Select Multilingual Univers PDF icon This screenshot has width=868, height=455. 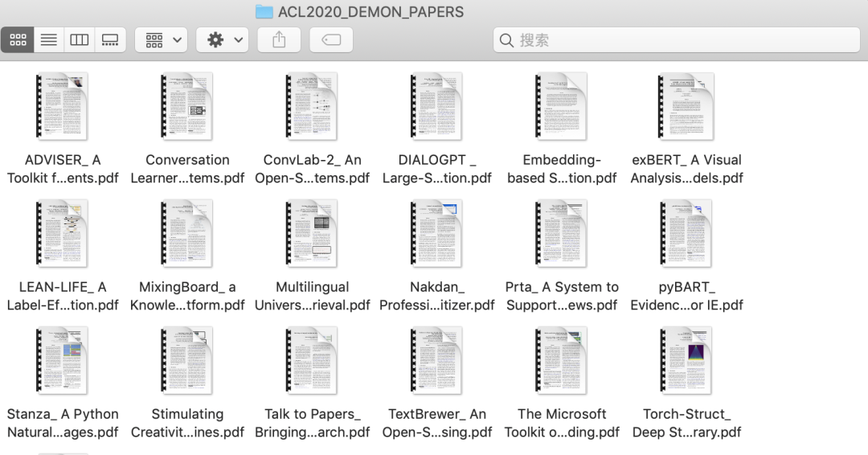click(x=312, y=233)
